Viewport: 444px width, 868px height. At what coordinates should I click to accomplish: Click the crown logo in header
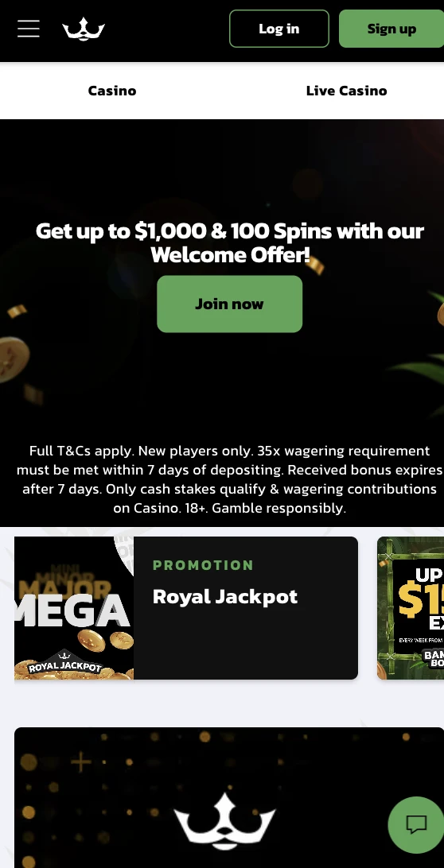pos(83,29)
